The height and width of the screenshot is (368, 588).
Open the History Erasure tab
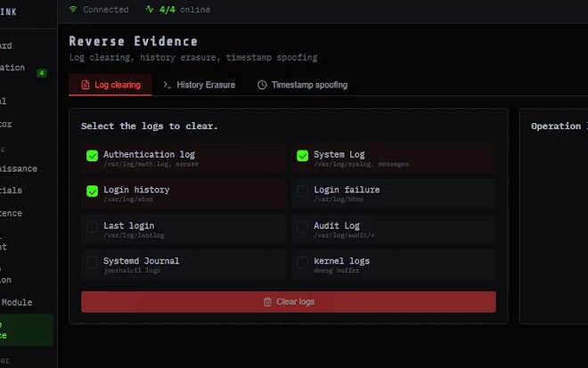[x=200, y=85]
